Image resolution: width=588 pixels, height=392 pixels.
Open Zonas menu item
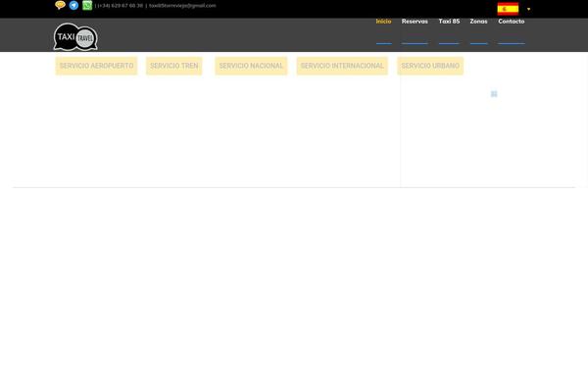pyautogui.click(x=478, y=22)
